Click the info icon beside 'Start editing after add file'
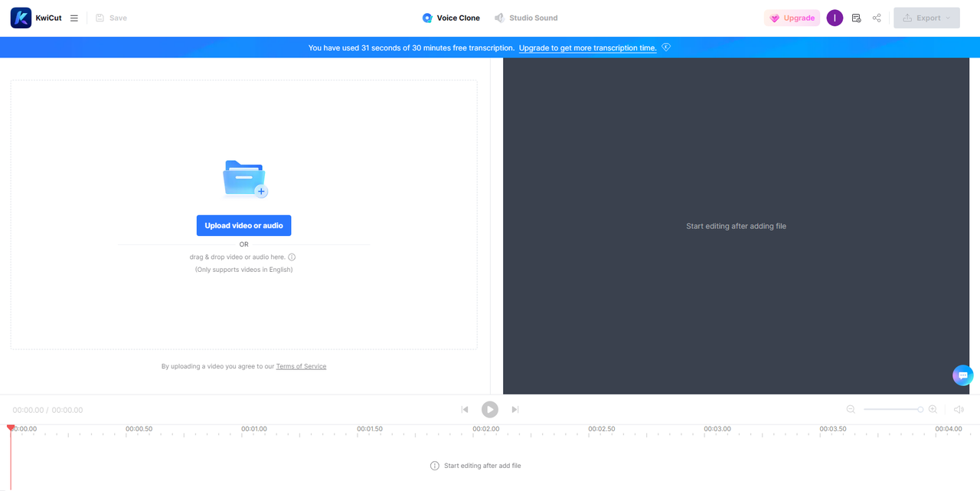Screen dimensions: 980x491 click(x=435, y=466)
